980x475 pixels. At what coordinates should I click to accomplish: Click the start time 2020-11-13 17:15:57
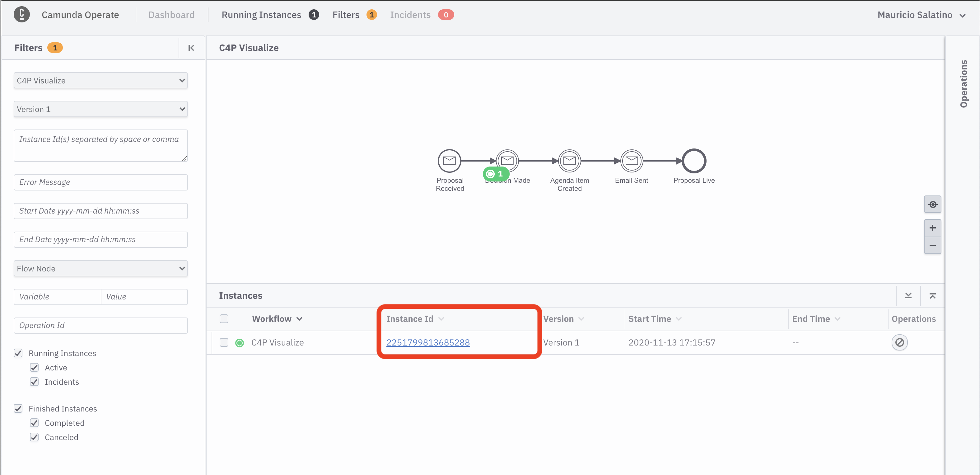[x=671, y=342]
